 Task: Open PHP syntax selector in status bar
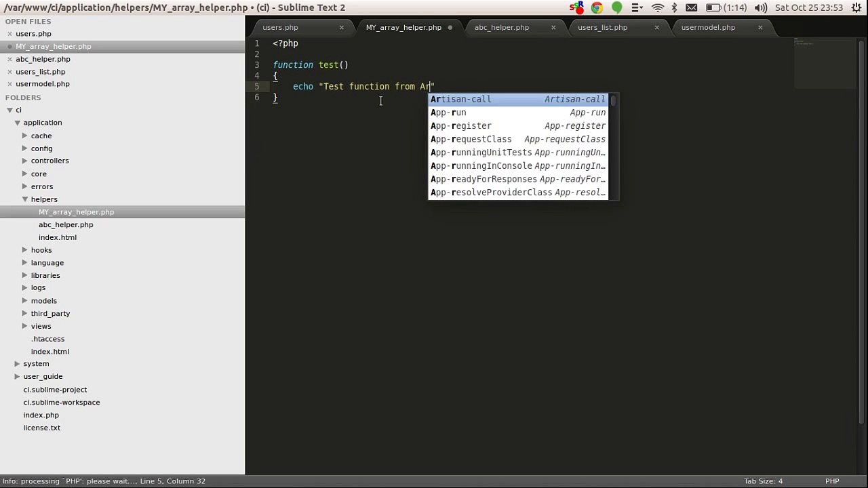831,481
